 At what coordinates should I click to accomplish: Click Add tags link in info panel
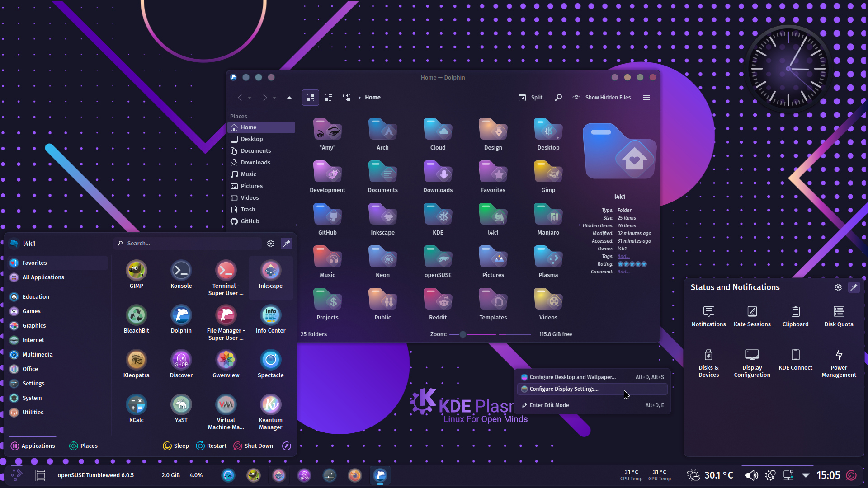(x=623, y=257)
